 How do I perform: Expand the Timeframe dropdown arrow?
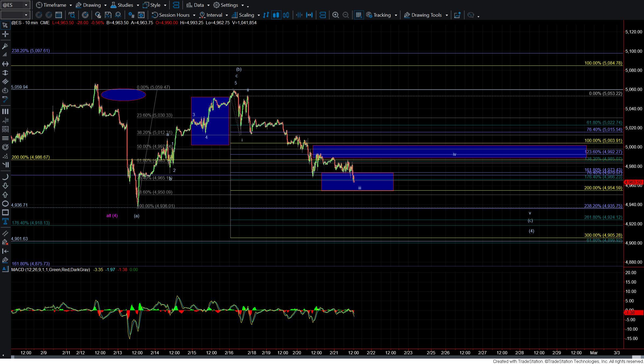point(70,5)
